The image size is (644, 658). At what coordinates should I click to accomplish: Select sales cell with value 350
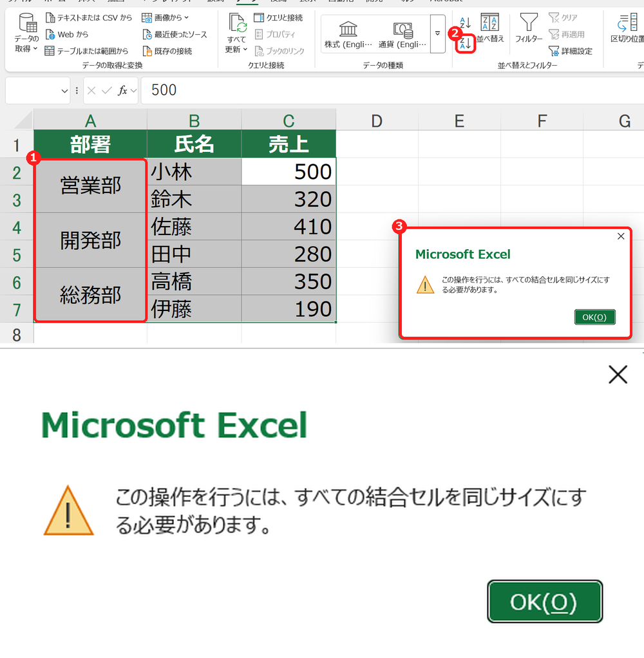coord(289,281)
